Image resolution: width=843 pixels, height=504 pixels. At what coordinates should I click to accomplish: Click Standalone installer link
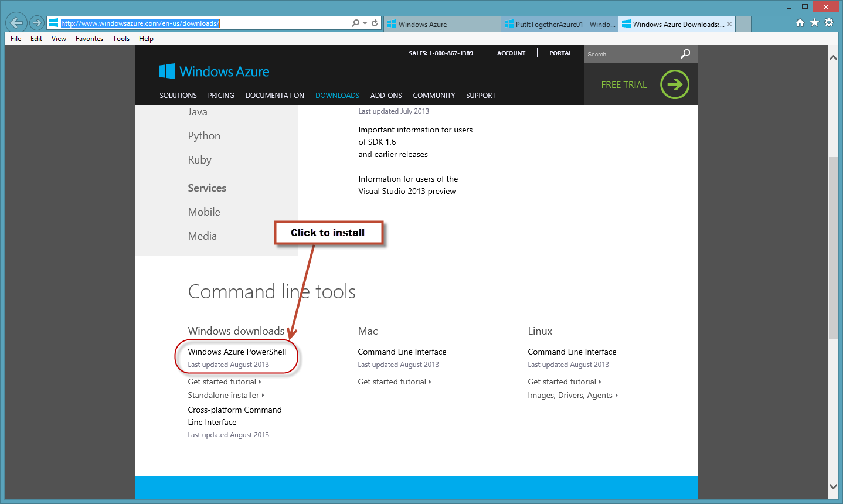[x=226, y=395]
